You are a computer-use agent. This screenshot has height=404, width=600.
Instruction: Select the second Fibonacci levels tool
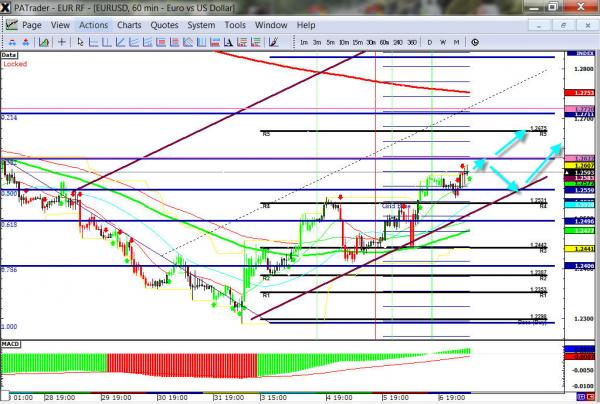coord(255,42)
